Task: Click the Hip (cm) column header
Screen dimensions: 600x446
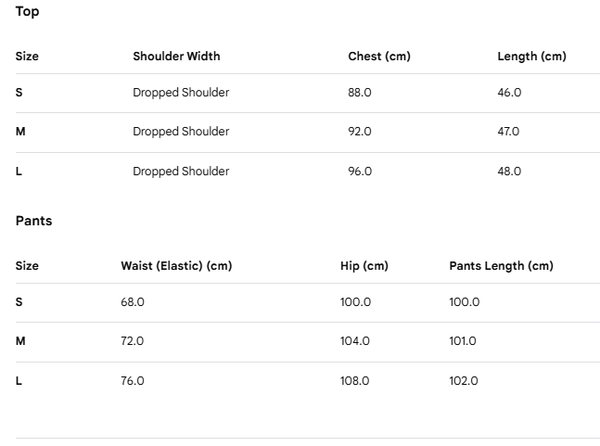Action: point(364,266)
